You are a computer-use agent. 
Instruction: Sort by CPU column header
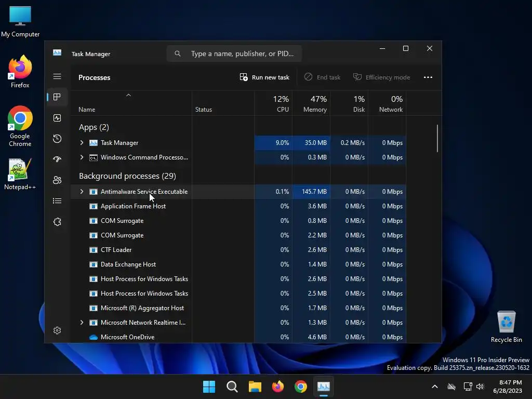coord(273,103)
